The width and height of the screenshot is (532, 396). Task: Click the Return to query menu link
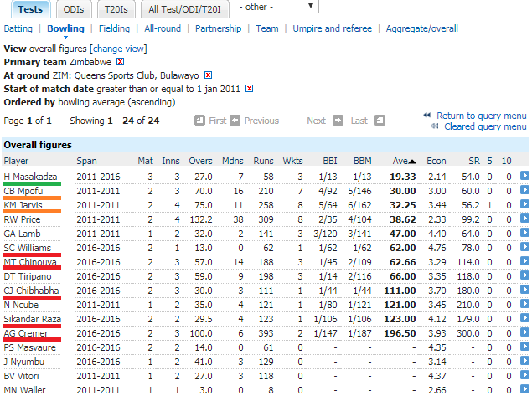pos(481,116)
